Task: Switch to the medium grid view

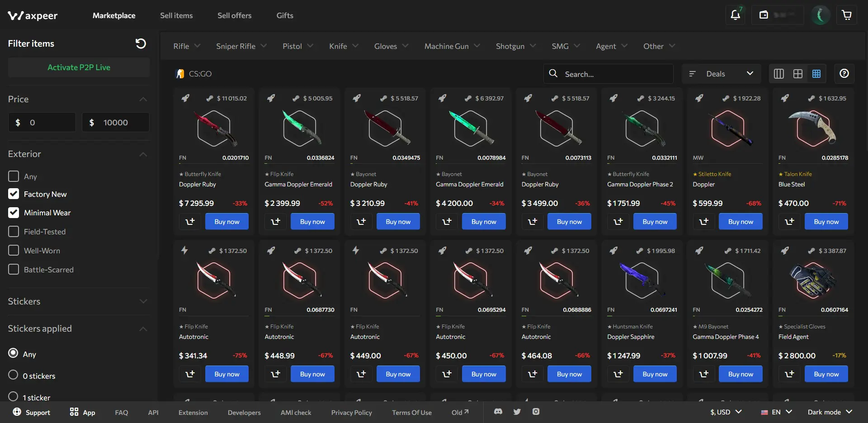Action: click(798, 74)
